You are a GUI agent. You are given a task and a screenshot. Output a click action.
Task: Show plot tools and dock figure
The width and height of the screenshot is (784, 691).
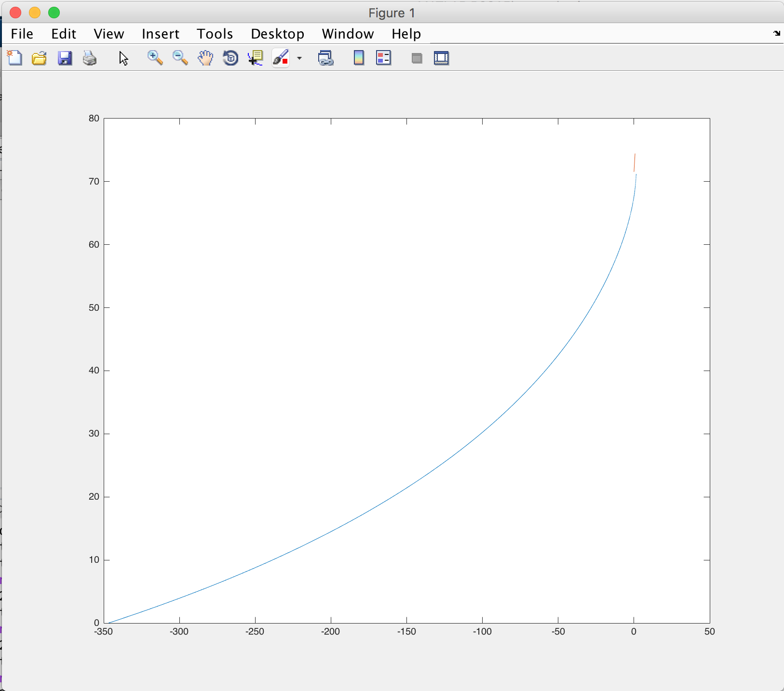coord(441,58)
